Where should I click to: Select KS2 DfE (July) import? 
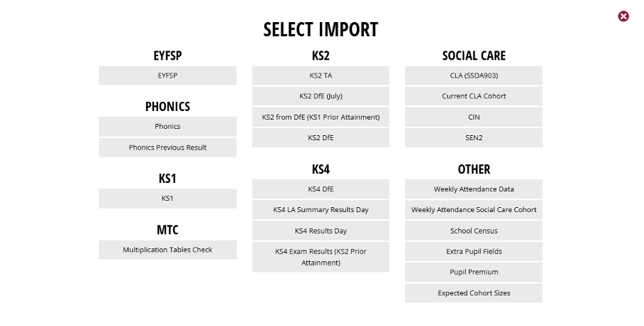coord(321,96)
